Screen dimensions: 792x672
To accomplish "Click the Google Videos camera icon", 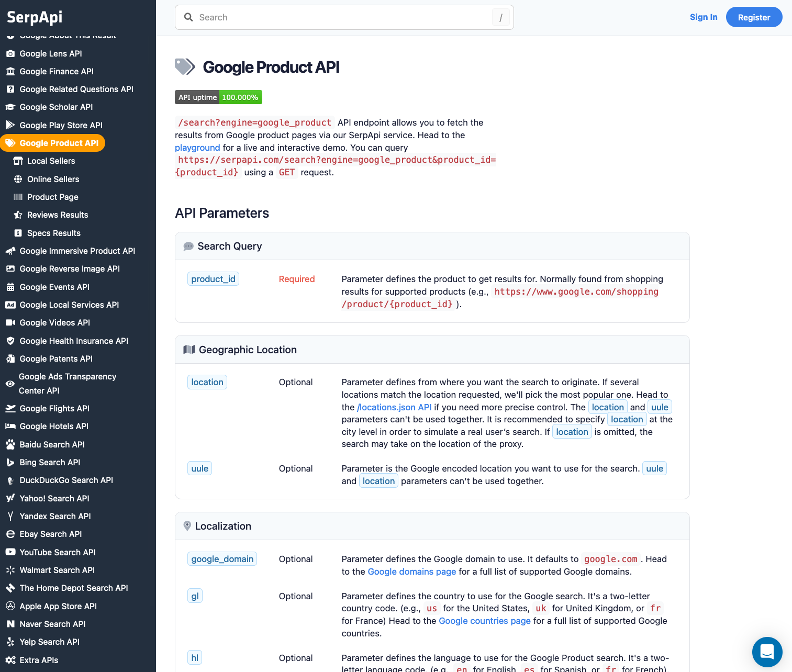I will pyautogui.click(x=10, y=322).
